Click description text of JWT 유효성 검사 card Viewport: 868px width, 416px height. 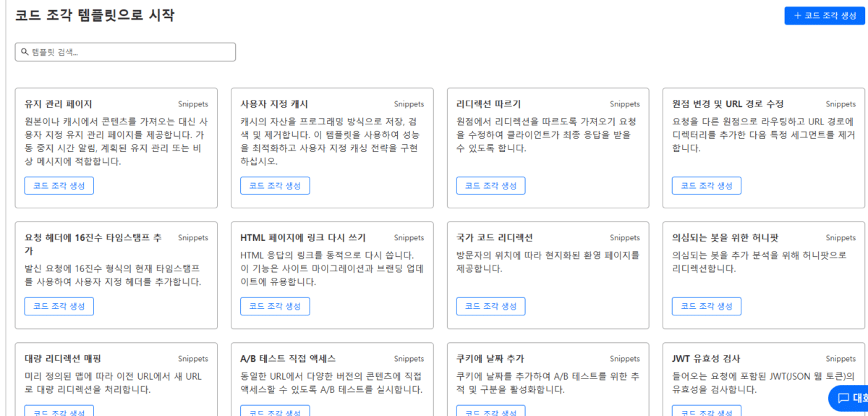click(x=763, y=383)
